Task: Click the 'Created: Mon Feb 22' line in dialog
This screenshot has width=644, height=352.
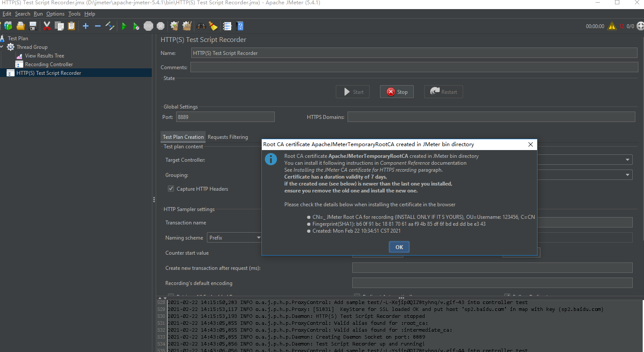Action: pyautogui.click(x=357, y=231)
